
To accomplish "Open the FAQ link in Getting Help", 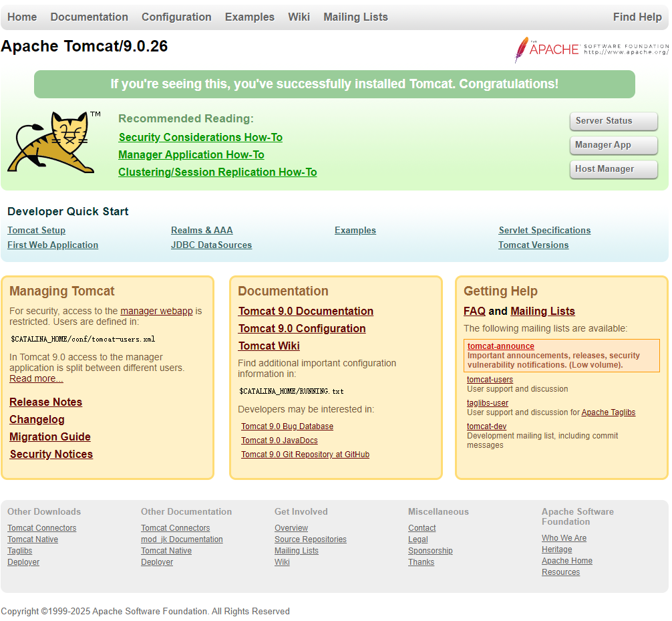I will tap(474, 311).
